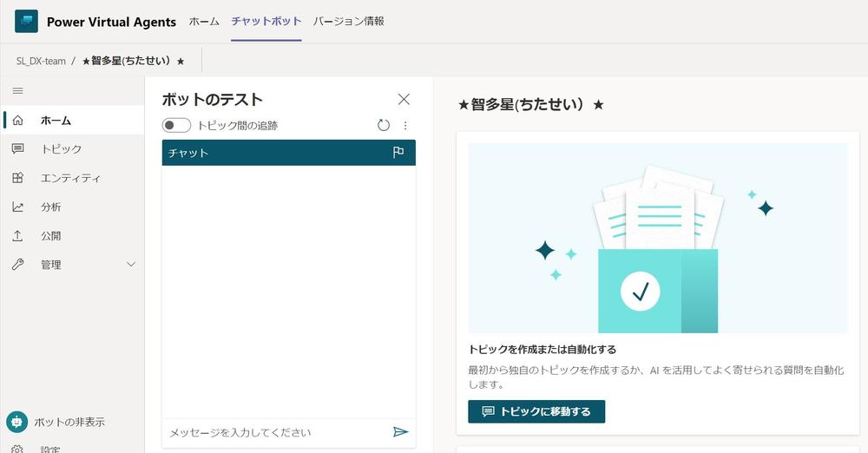
Task: Select the チャットボット top tab
Action: pyautogui.click(x=266, y=22)
